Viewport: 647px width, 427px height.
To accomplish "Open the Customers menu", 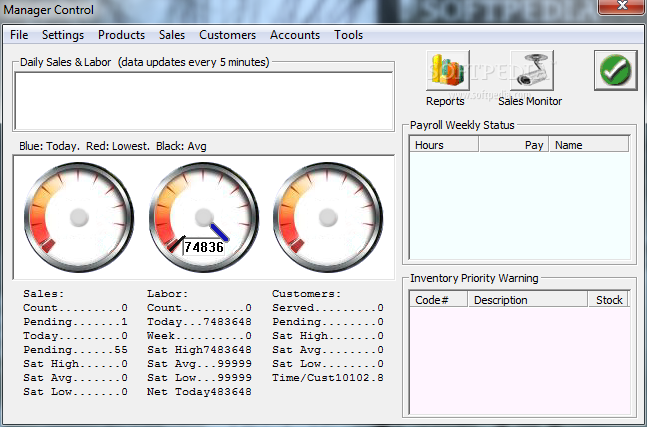I will (x=227, y=35).
